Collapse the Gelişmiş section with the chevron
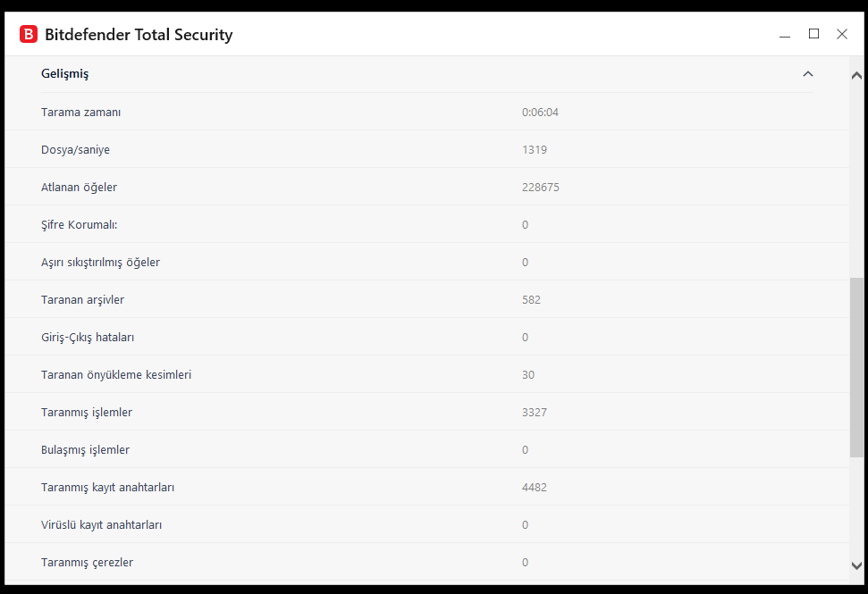The width and height of the screenshot is (868, 594). 808,74
